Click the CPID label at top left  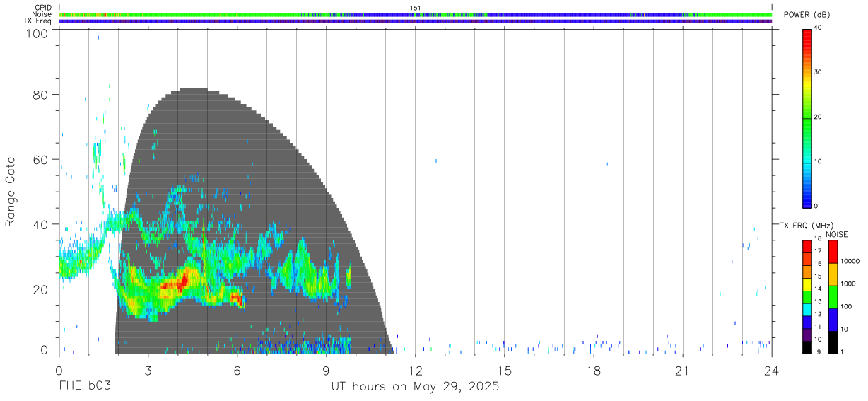pyautogui.click(x=43, y=8)
